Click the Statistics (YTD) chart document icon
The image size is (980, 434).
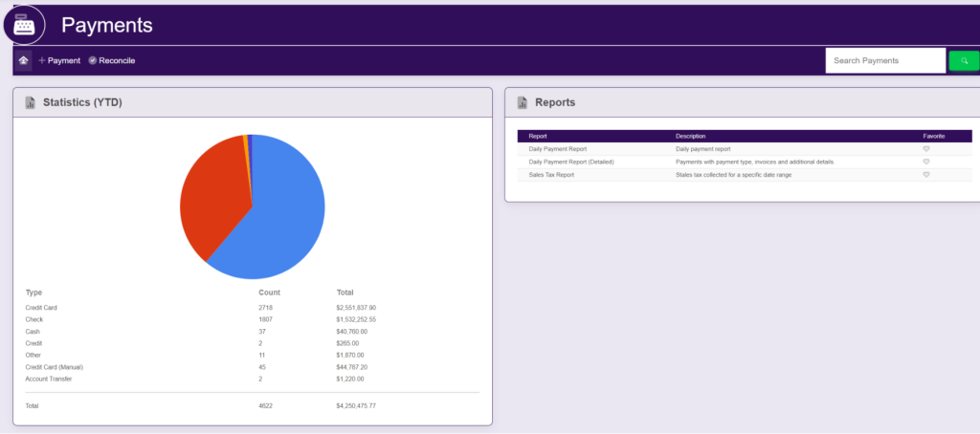[30, 102]
